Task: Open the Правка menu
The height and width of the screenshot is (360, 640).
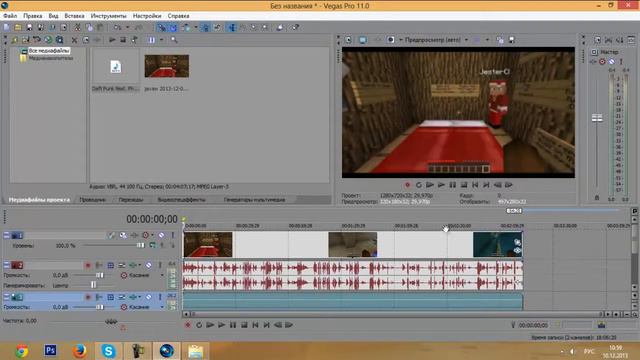Action: coord(33,16)
